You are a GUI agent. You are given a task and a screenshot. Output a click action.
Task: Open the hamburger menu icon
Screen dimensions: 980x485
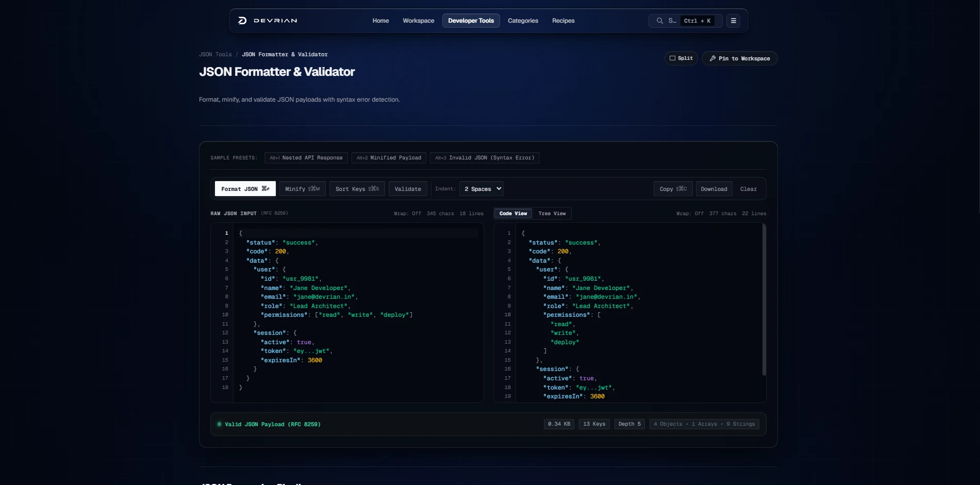click(733, 21)
